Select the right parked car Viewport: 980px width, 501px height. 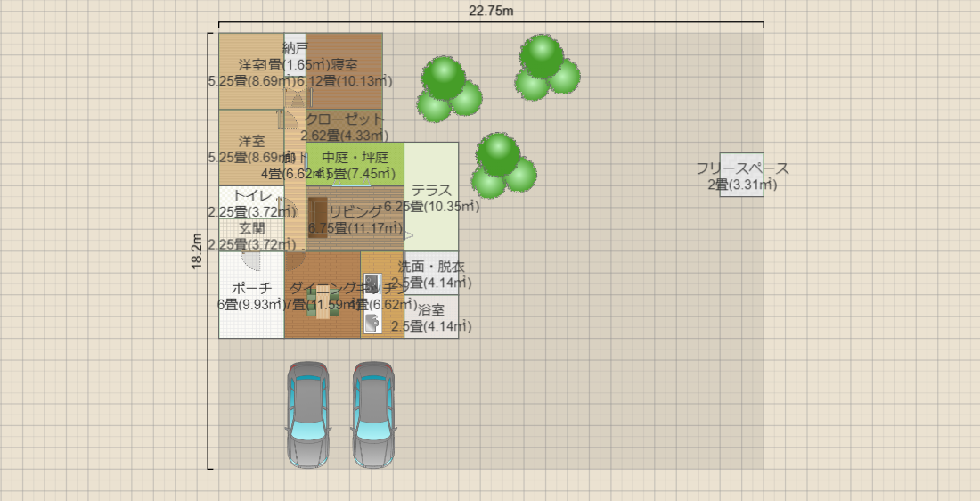point(373,415)
